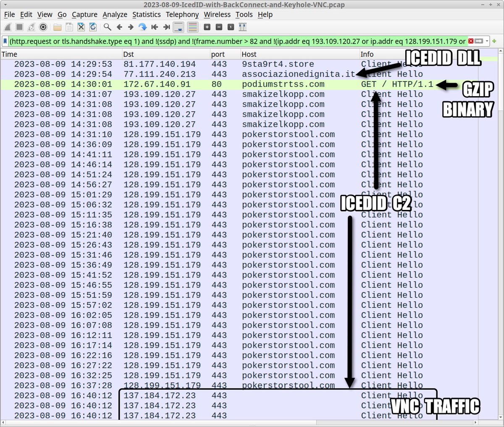Open the Analyze menu
Screen dimensions: 504x427
(x=115, y=14)
